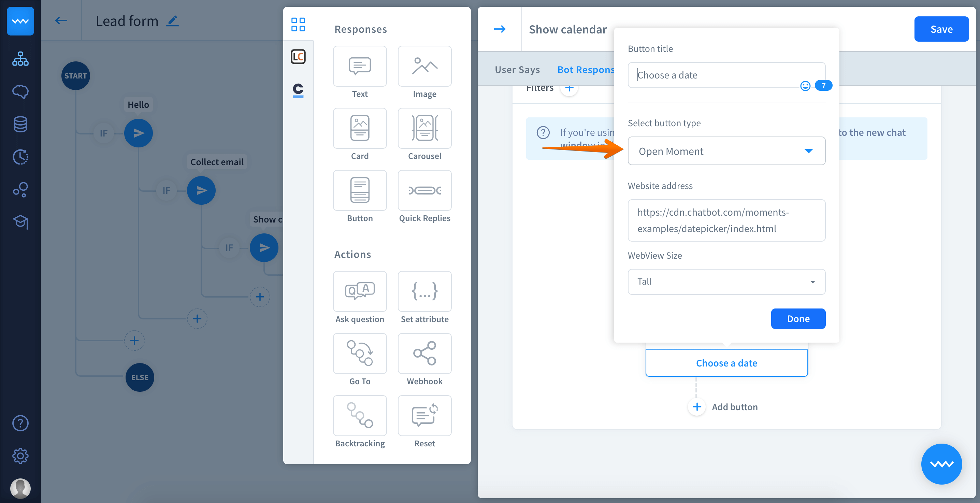Expand the Open Moment button type dropdown
This screenshot has height=503, width=980.
coord(726,151)
